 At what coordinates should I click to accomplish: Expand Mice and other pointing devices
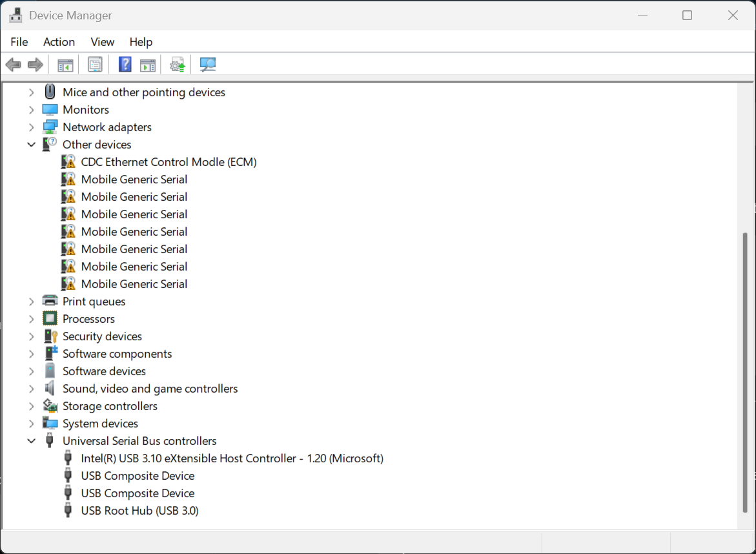(x=32, y=92)
